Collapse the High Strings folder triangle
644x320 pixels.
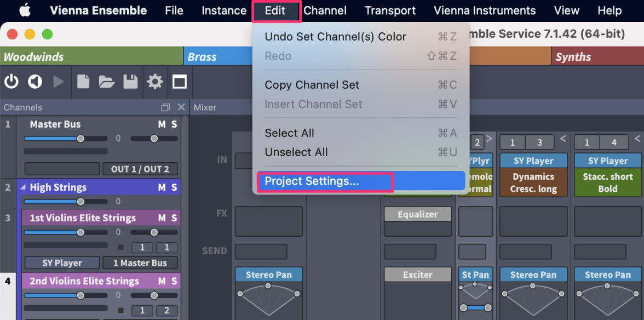[23, 187]
